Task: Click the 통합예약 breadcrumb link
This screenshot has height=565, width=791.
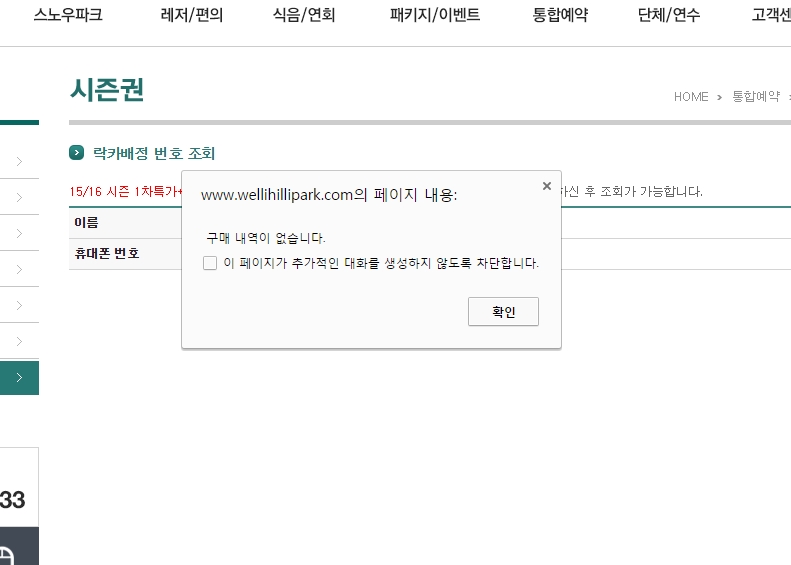Action: (756, 96)
